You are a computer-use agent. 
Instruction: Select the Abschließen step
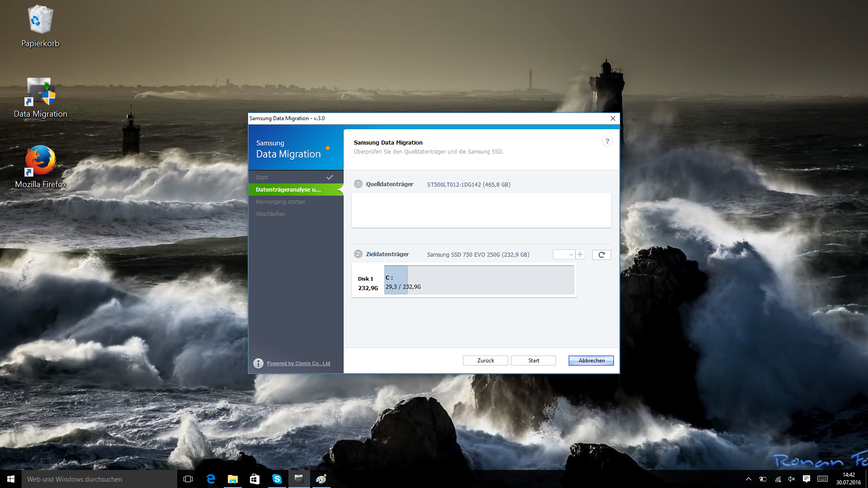(296, 214)
